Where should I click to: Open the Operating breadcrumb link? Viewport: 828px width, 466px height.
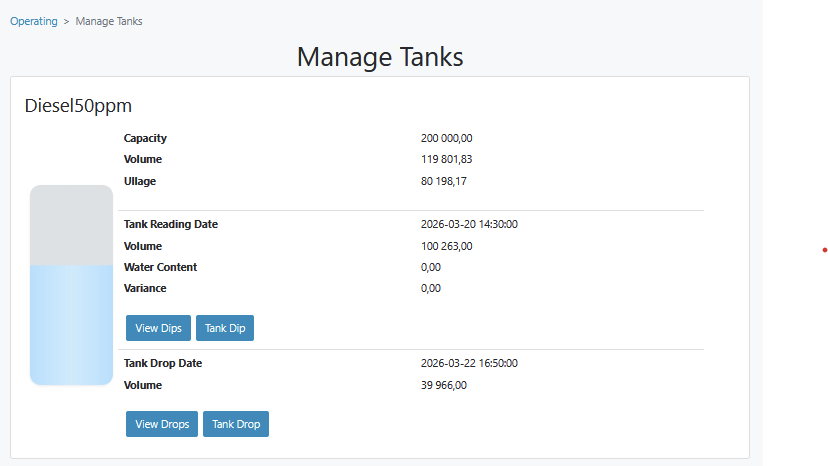point(34,21)
